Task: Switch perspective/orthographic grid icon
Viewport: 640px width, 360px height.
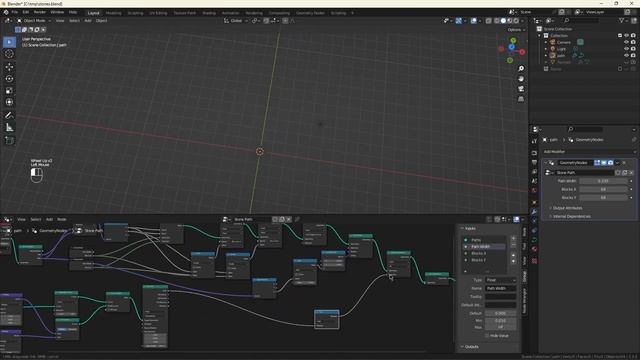Action: 521,99
